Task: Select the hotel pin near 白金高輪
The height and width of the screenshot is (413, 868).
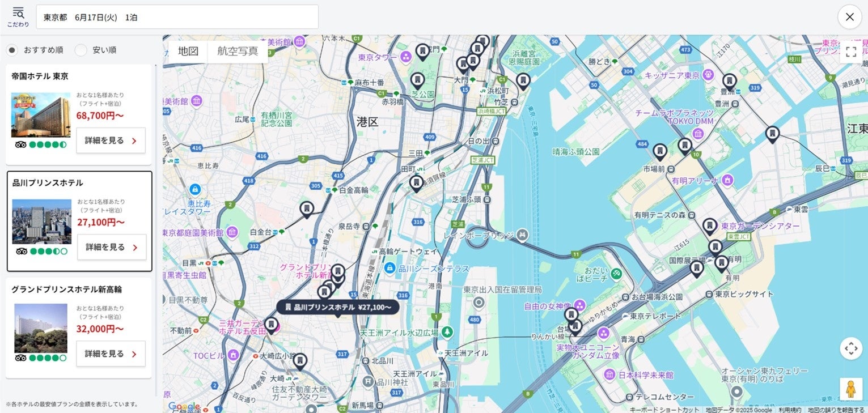Action: click(x=307, y=210)
